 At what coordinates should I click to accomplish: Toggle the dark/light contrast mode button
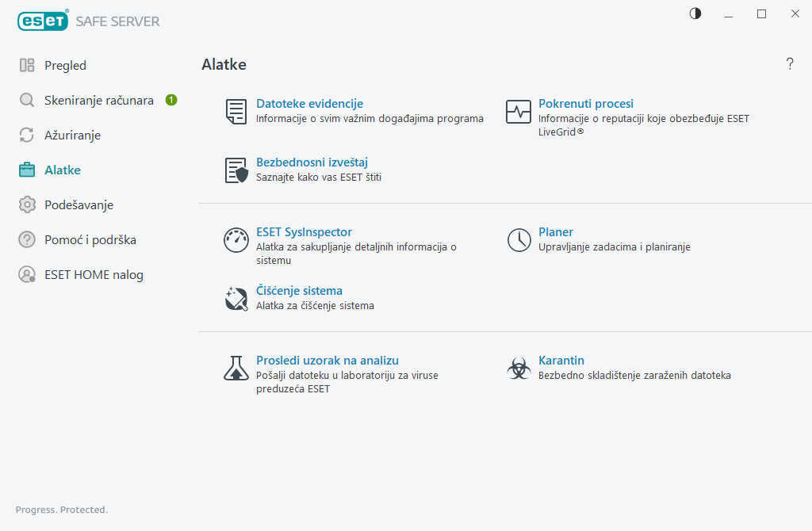pos(695,13)
